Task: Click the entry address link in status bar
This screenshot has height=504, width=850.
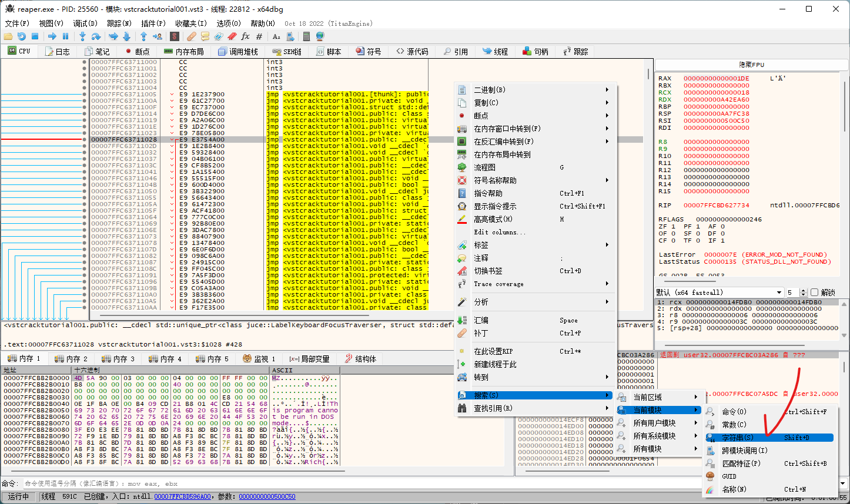Action: click(x=182, y=497)
